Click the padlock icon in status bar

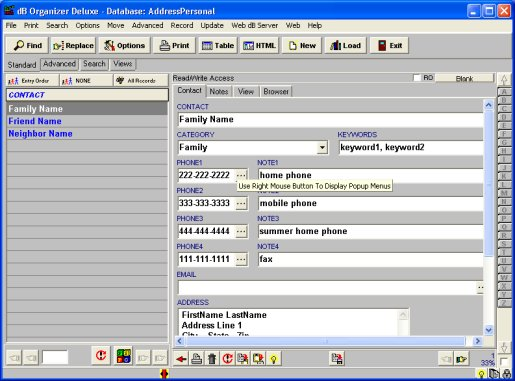click(507, 374)
